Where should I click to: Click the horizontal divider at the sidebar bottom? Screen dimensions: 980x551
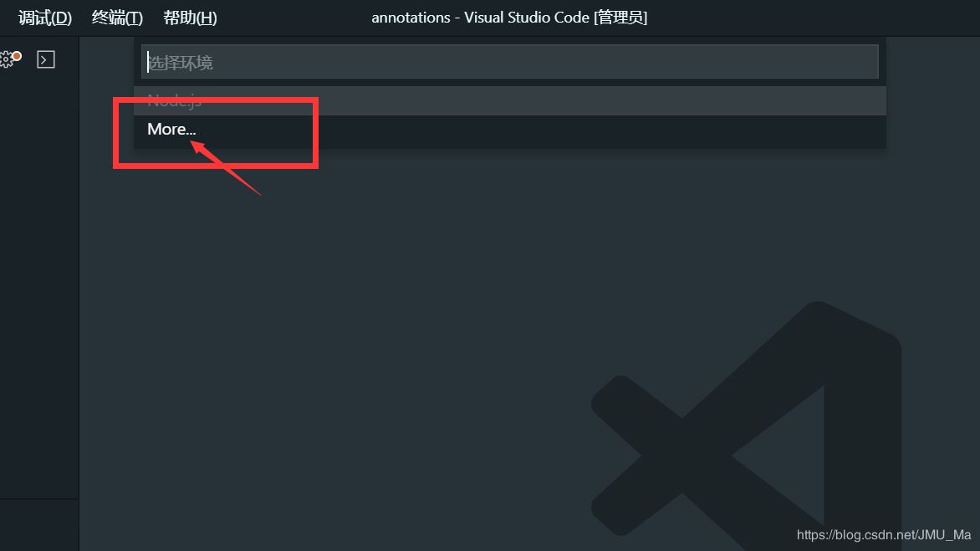[38, 498]
